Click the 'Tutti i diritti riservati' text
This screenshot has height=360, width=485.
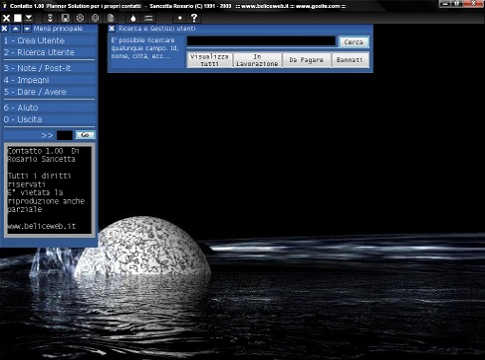pos(39,180)
